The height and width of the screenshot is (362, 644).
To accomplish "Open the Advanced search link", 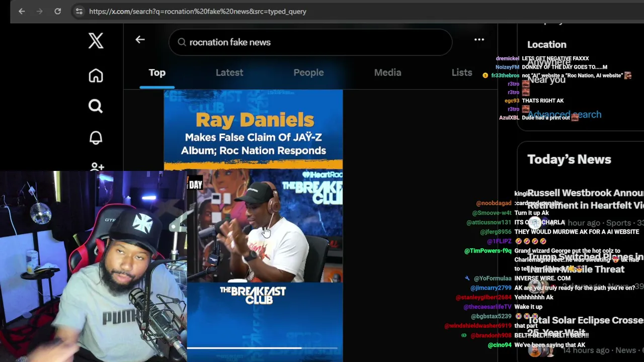I will pyautogui.click(x=564, y=115).
